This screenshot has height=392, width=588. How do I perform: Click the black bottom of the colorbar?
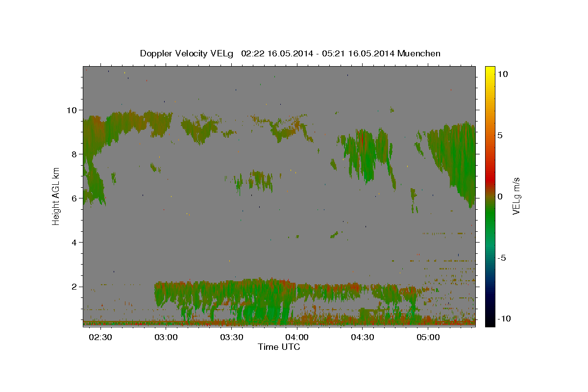tap(490, 321)
